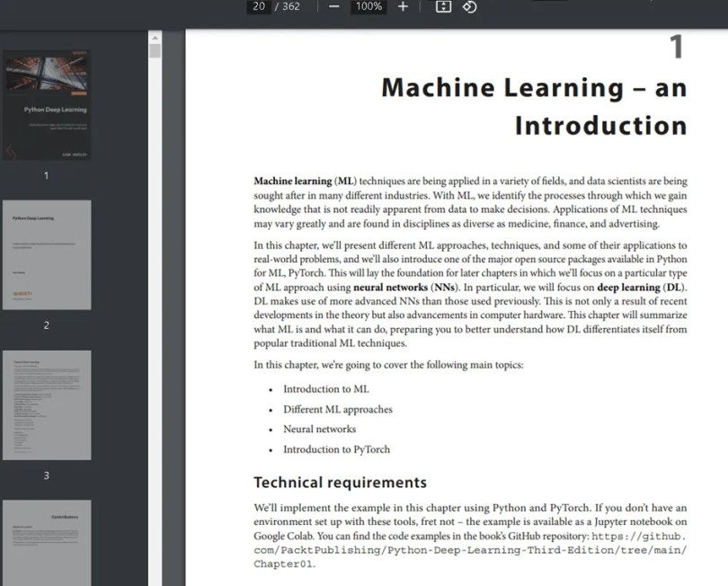Click the fit to page icon
The width and height of the screenshot is (728, 586).
(443, 6)
